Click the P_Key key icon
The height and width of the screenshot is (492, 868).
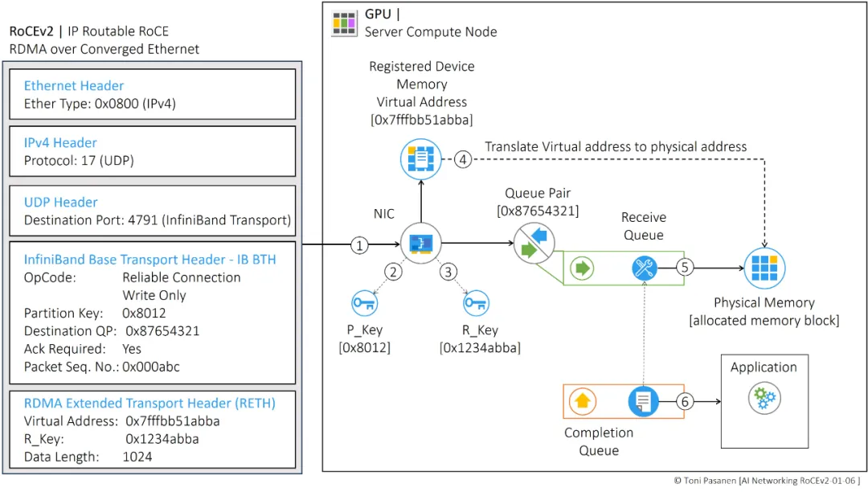[366, 304]
